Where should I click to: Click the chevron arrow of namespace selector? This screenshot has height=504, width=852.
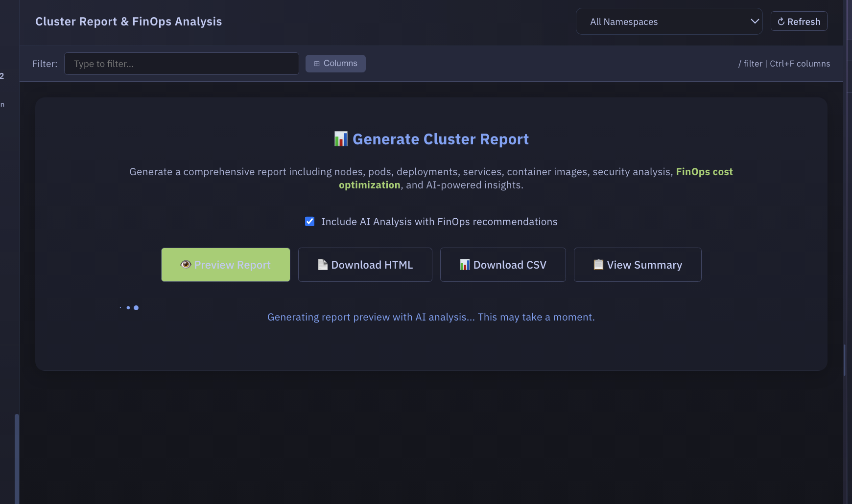pyautogui.click(x=755, y=22)
